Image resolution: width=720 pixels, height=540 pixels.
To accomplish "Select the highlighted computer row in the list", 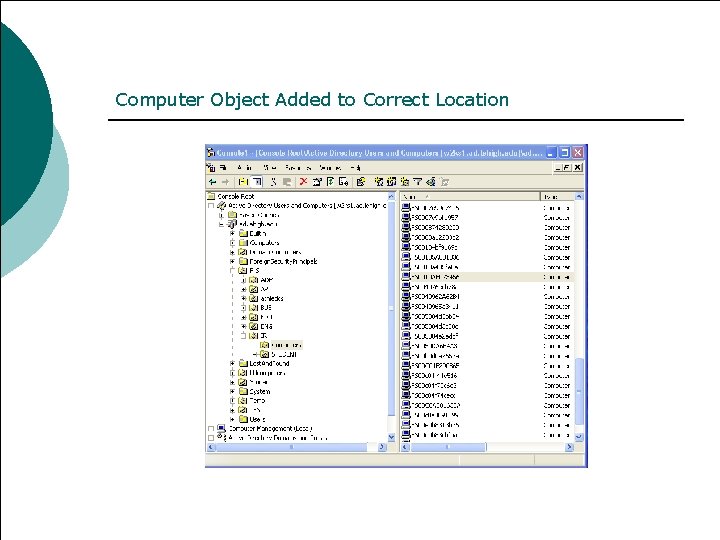I will (487, 277).
